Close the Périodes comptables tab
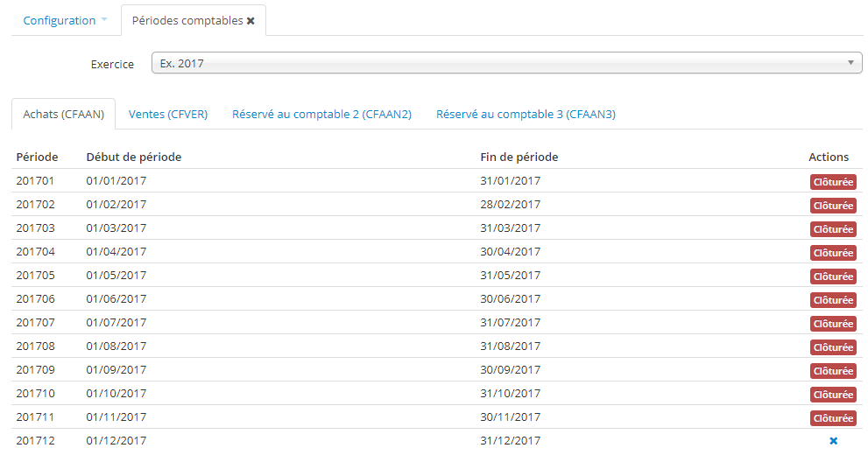The image size is (868, 455). tap(251, 21)
